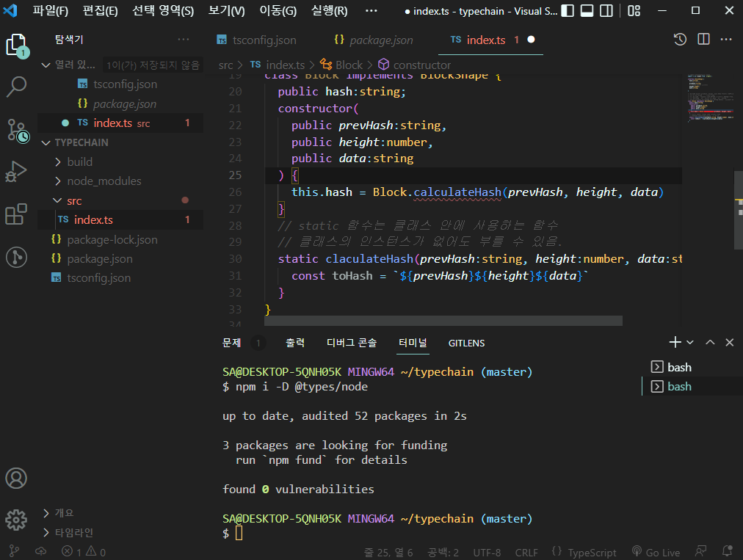This screenshot has height=560, width=743.
Task: Click Go Live in status bar
Action: 656,552
